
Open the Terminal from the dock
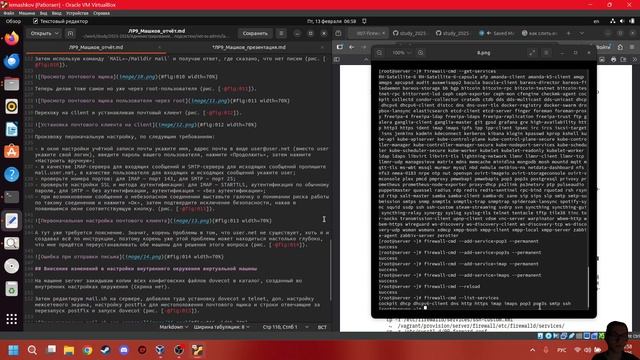pos(11,197)
